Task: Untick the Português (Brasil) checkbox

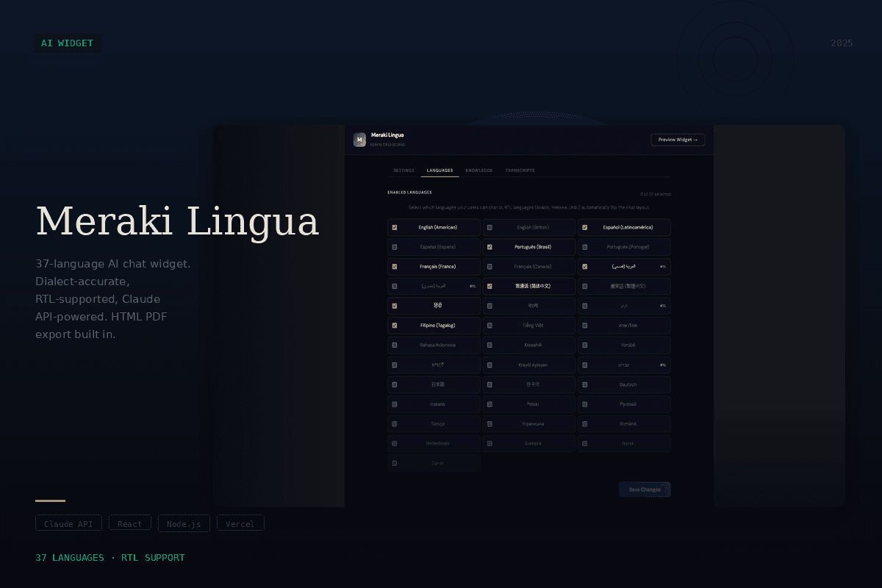Action: pyautogui.click(x=490, y=247)
